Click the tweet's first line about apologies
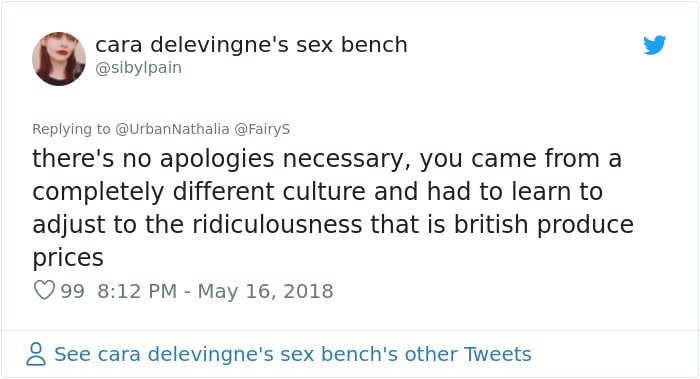The image size is (700, 379). click(x=327, y=159)
